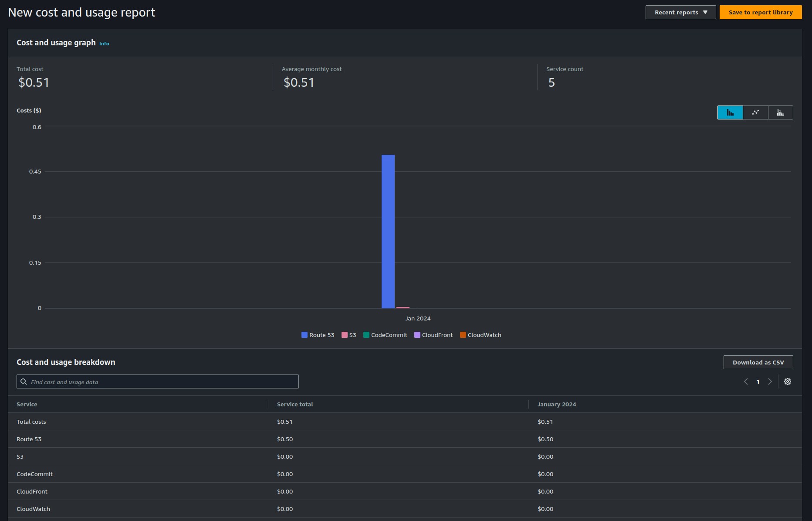
Task: Select the Route 53 table row label
Action: tap(29, 439)
